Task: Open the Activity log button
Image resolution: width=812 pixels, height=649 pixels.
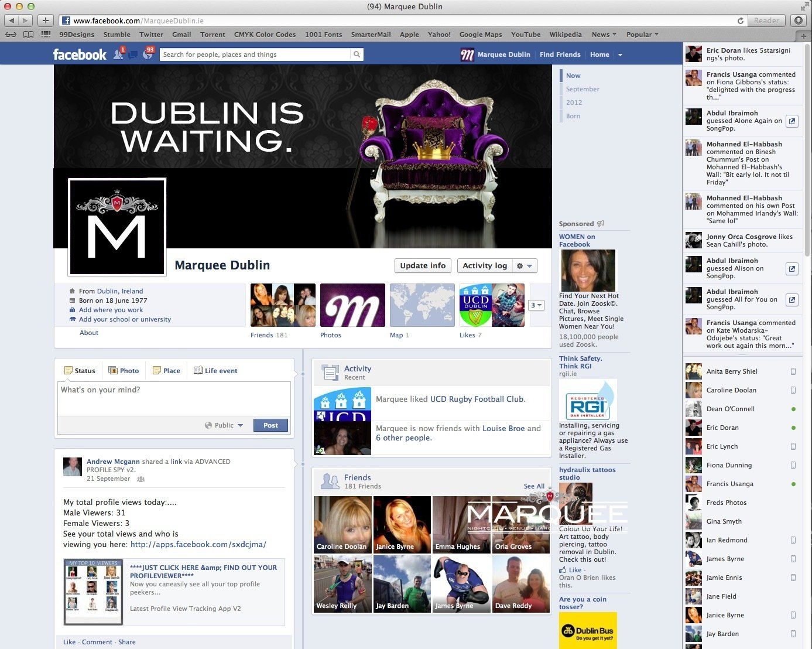Action: pos(485,266)
